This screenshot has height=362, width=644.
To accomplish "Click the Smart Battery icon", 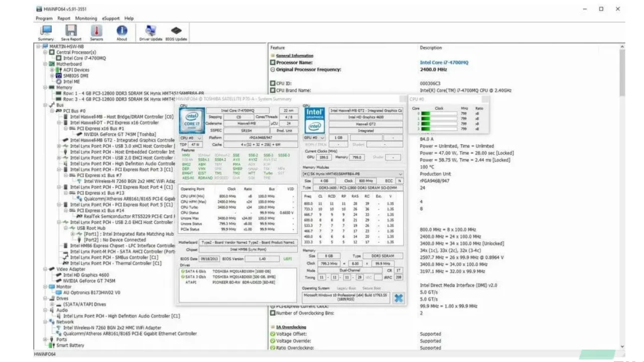I will [x=52, y=345].
